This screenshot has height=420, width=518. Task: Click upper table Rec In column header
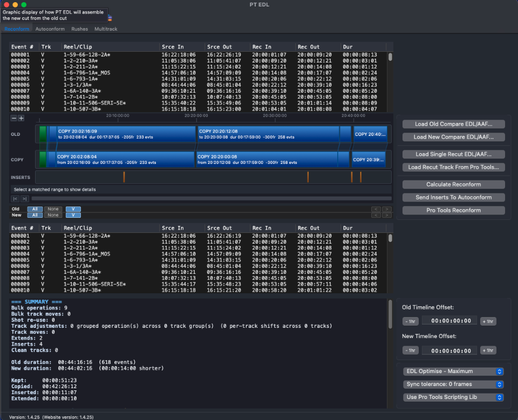point(272,47)
